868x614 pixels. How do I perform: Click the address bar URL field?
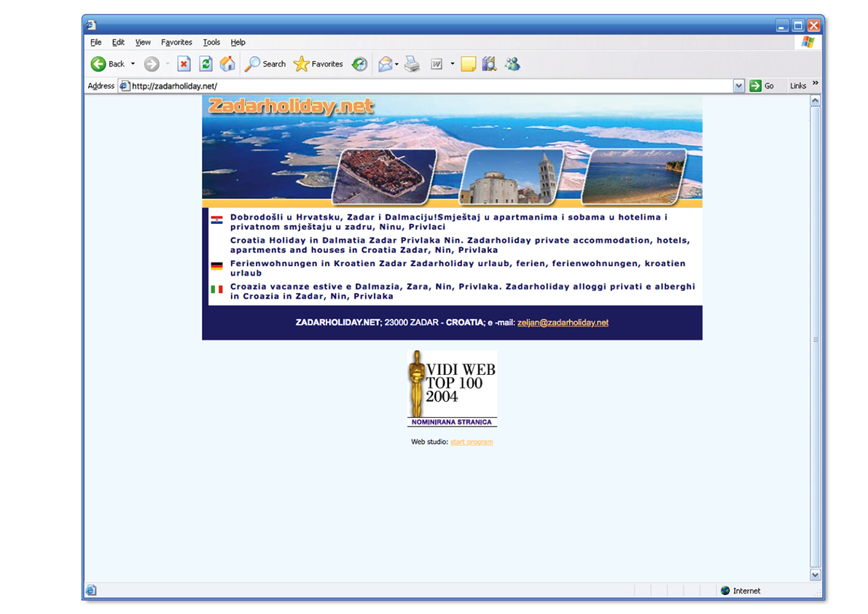pos(430,86)
